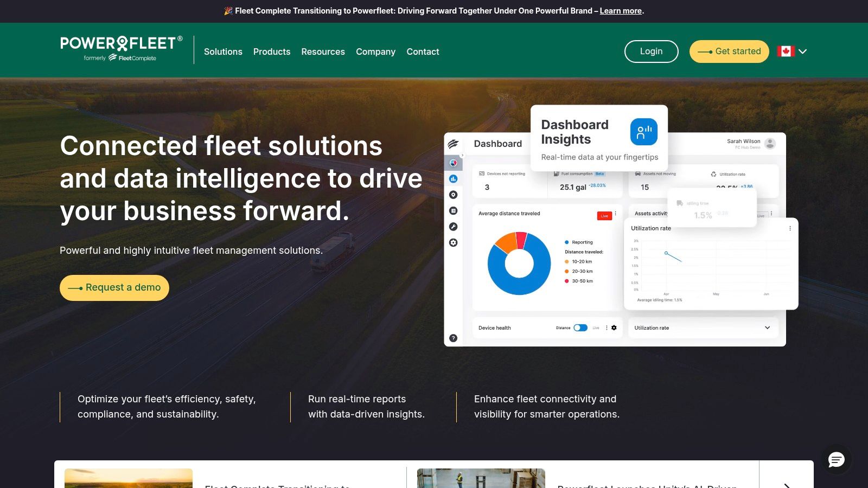Viewport: 868px width, 488px height.
Task: Click the 10-20 km legend color dot
Action: coord(567,261)
